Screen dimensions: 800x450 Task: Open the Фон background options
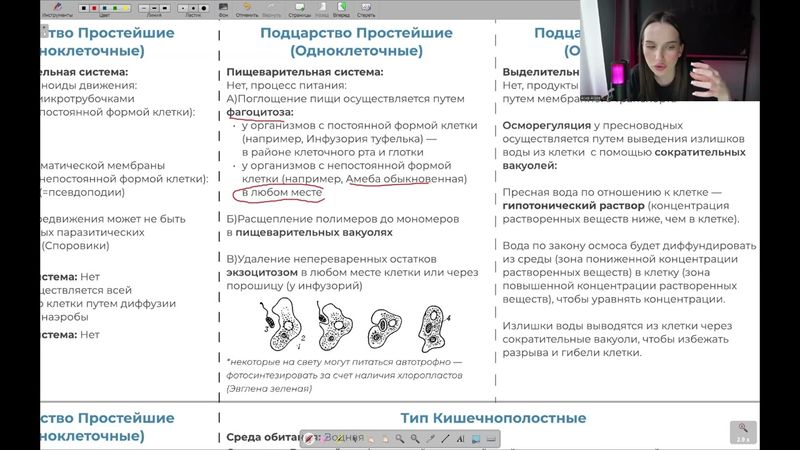[223, 9]
